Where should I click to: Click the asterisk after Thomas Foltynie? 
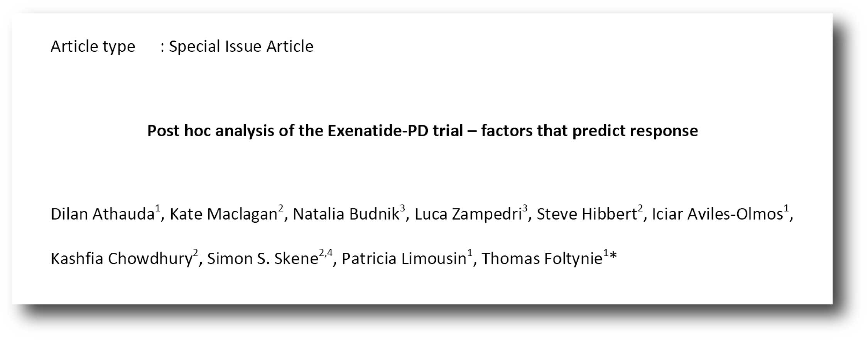click(x=613, y=256)
